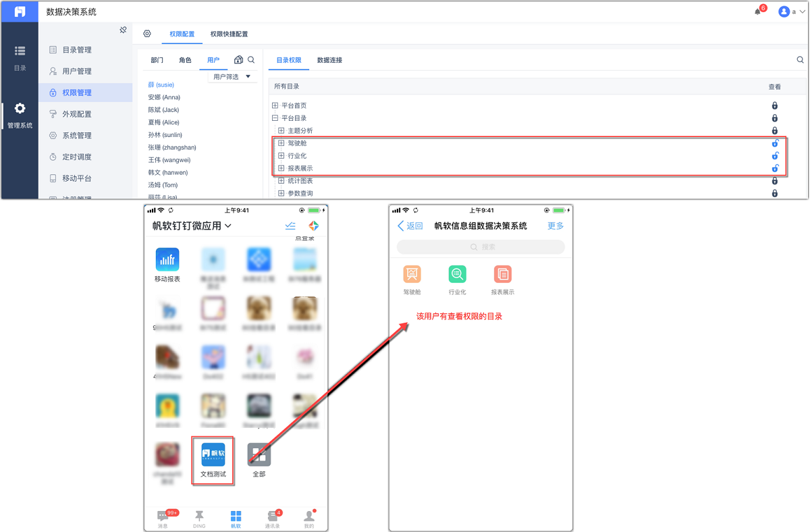Switch to 用户 tab
Viewport: 810px width, 532px height.
[213, 60]
